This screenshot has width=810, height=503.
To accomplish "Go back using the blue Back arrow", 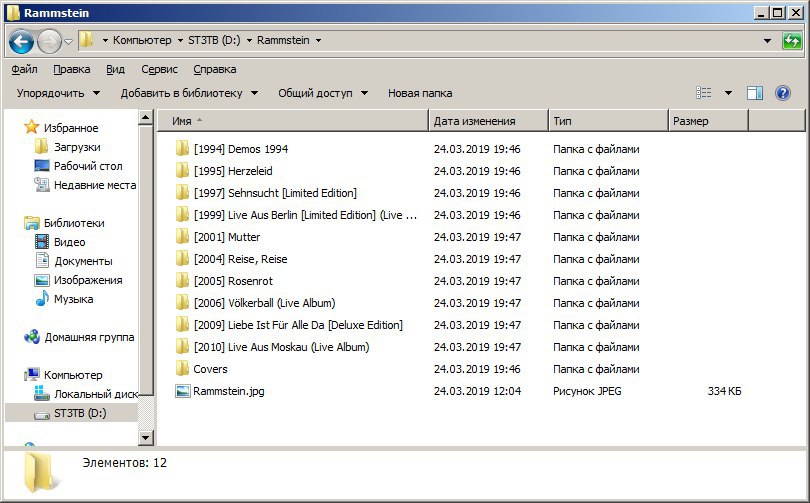I will coord(21,41).
